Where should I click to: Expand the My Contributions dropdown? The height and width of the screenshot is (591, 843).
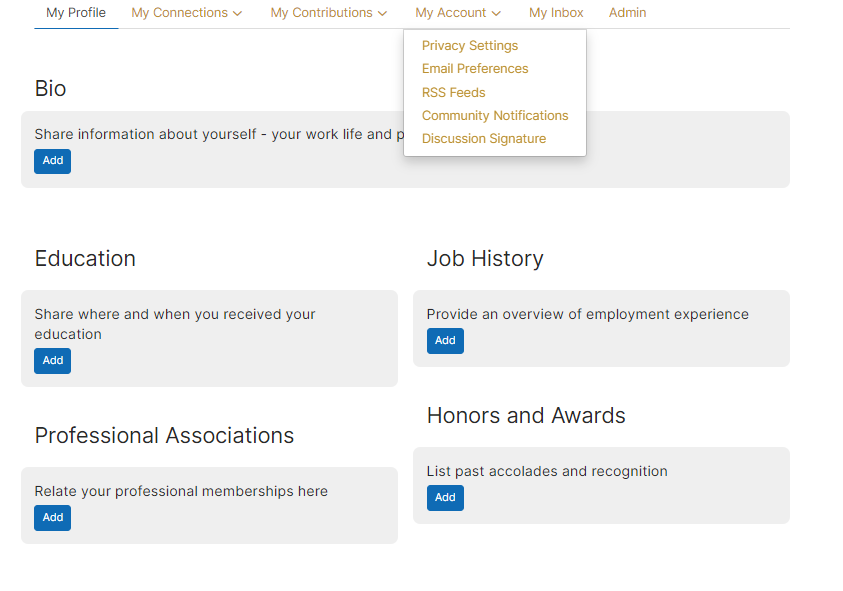tap(328, 13)
